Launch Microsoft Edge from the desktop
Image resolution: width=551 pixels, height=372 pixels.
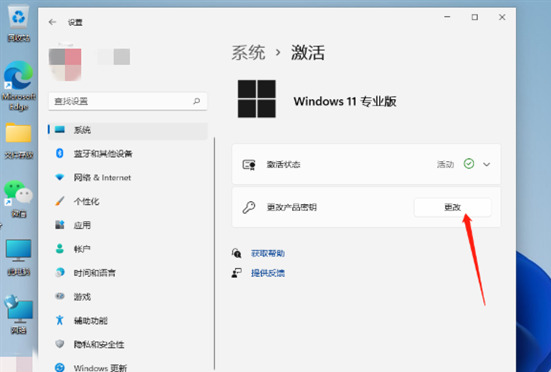coord(19,85)
